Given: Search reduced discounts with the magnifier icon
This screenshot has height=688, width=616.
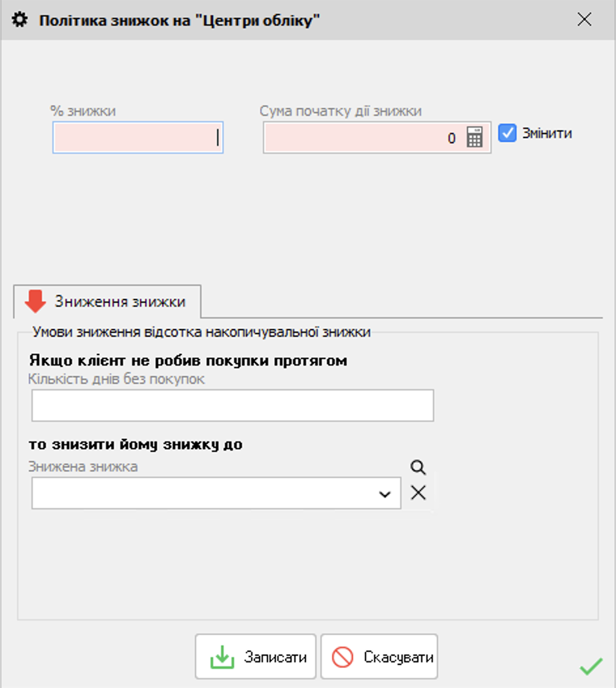Looking at the screenshot, I should point(418,468).
